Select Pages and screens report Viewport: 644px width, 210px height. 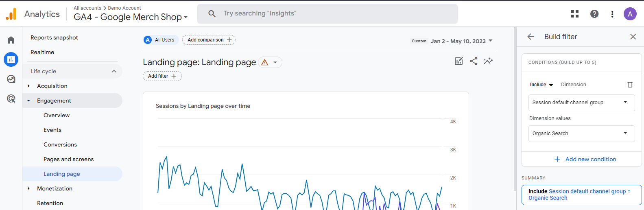pos(68,159)
